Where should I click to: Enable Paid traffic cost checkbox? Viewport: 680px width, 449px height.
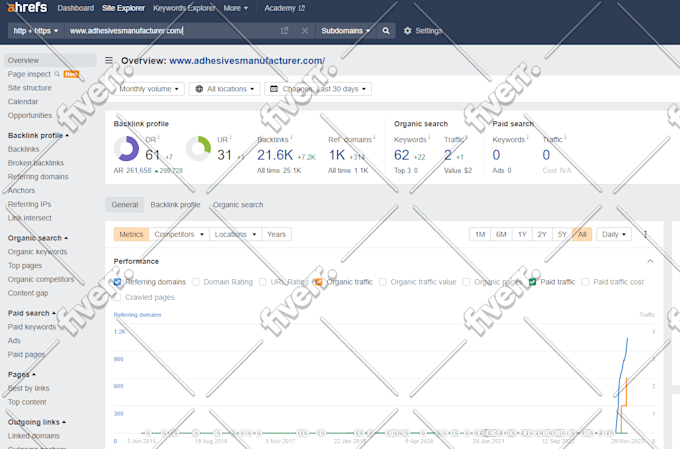585,282
